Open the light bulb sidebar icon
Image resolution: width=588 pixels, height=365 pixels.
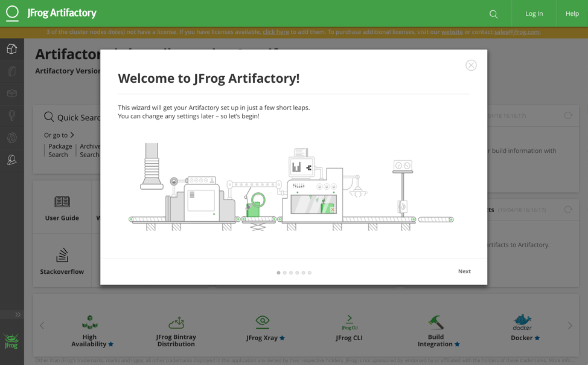(x=12, y=115)
